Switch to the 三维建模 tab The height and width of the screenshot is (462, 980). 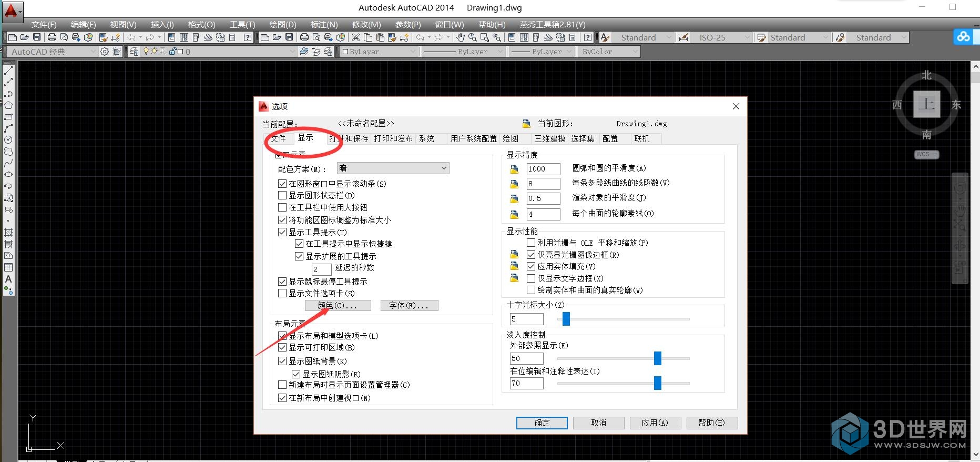point(549,138)
